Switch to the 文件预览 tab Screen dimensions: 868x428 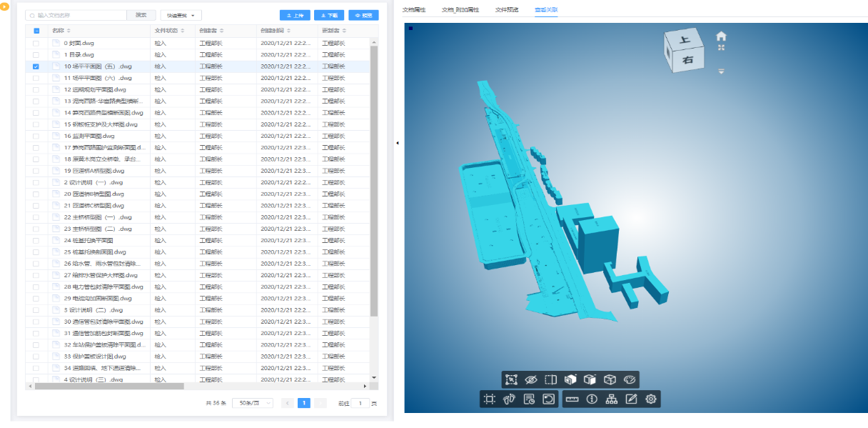coord(507,10)
